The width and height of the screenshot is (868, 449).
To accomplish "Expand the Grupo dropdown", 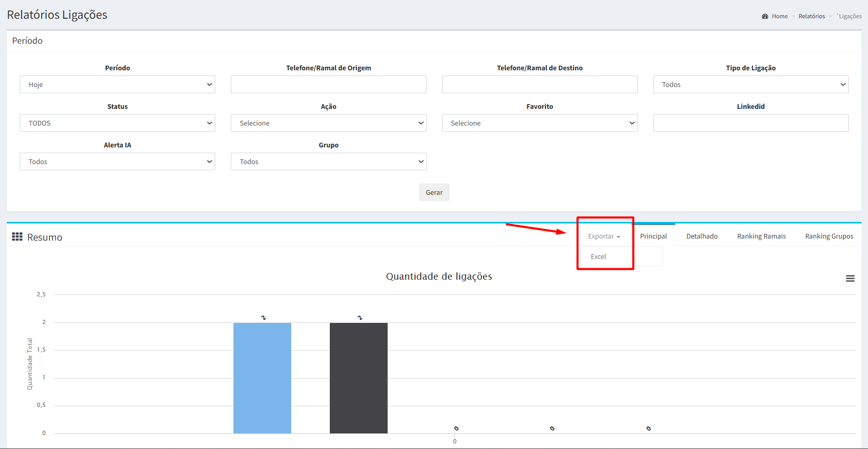I will coord(328,161).
